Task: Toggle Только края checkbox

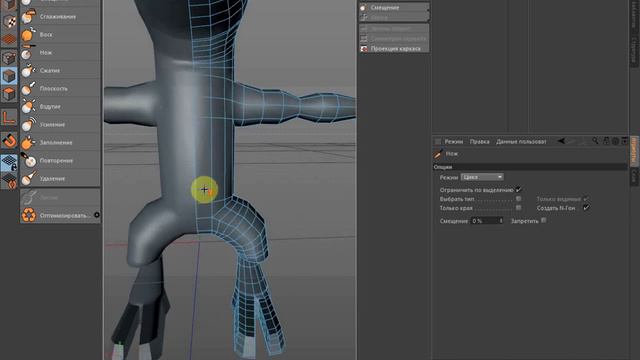Action: coord(518,208)
